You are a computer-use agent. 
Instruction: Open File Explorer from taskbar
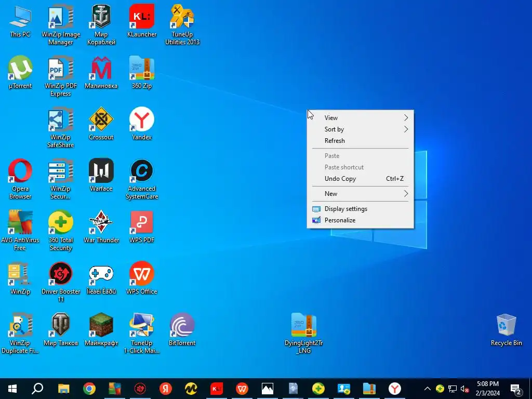[63, 389]
